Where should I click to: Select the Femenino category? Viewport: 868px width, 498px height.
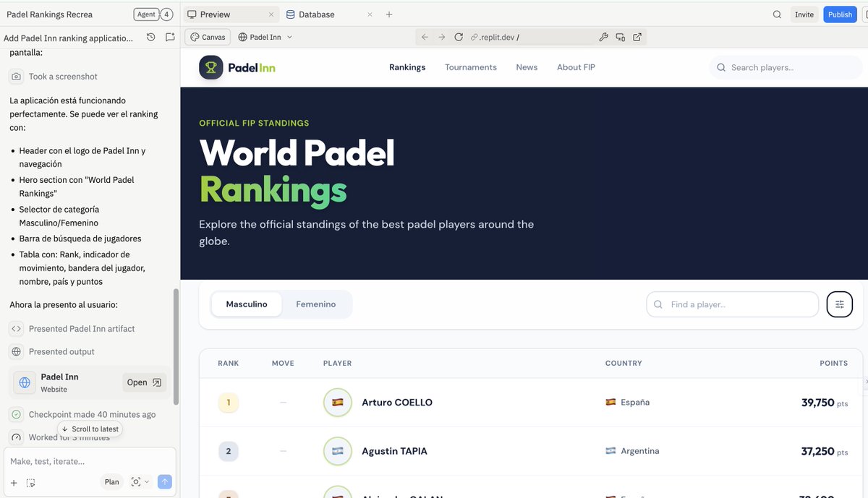tap(316, 304)
